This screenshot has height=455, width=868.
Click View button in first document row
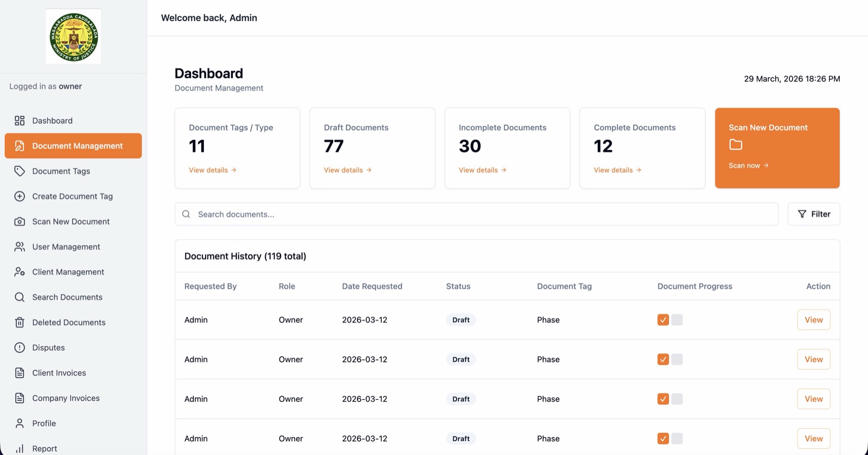(x=814, y=320)
